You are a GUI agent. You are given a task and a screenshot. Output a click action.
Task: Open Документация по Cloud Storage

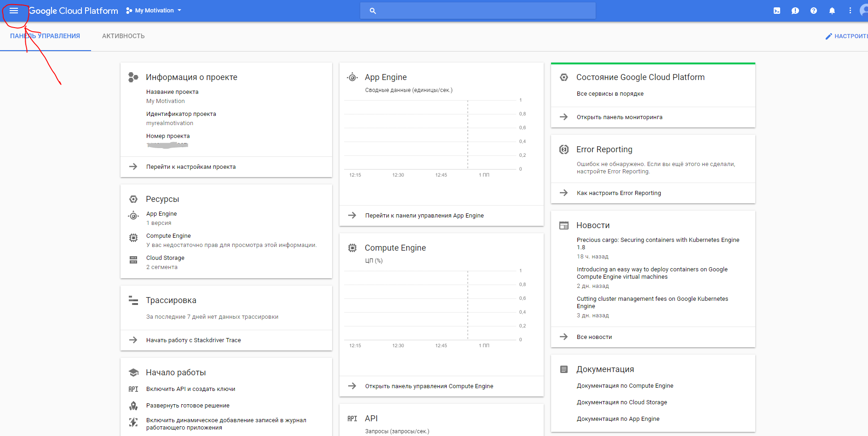click(x=622, y=402)
